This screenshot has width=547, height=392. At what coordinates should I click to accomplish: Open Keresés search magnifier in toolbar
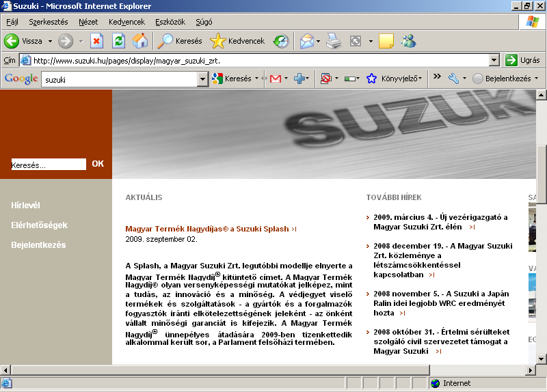[x=180, y=41]
